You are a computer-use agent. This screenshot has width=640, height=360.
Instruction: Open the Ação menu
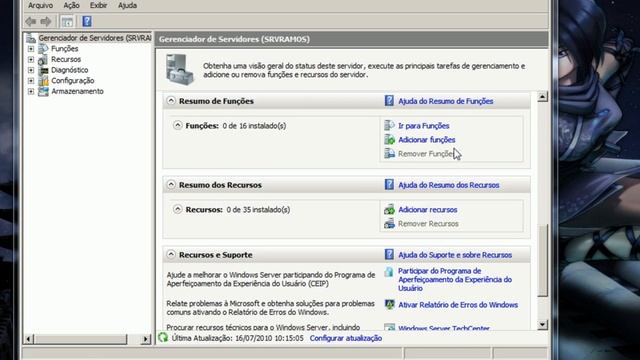point(71,6)
